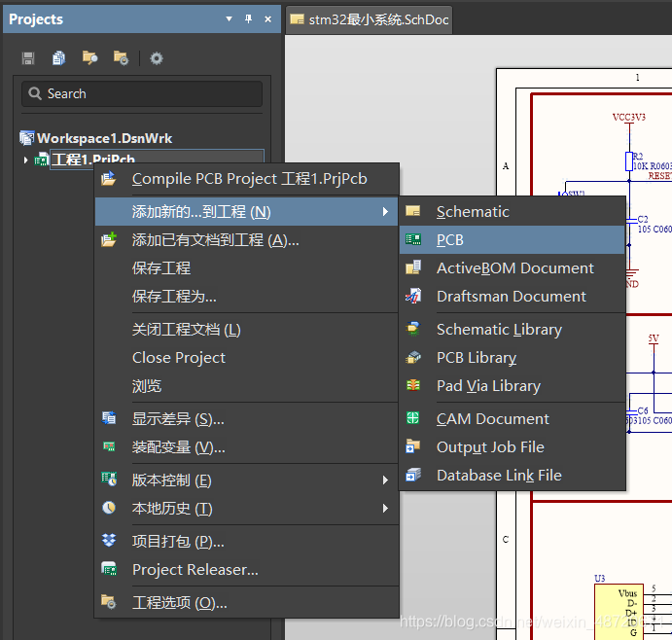Switch to stm32最小系统.SchDoc tab

pos(370,19)
